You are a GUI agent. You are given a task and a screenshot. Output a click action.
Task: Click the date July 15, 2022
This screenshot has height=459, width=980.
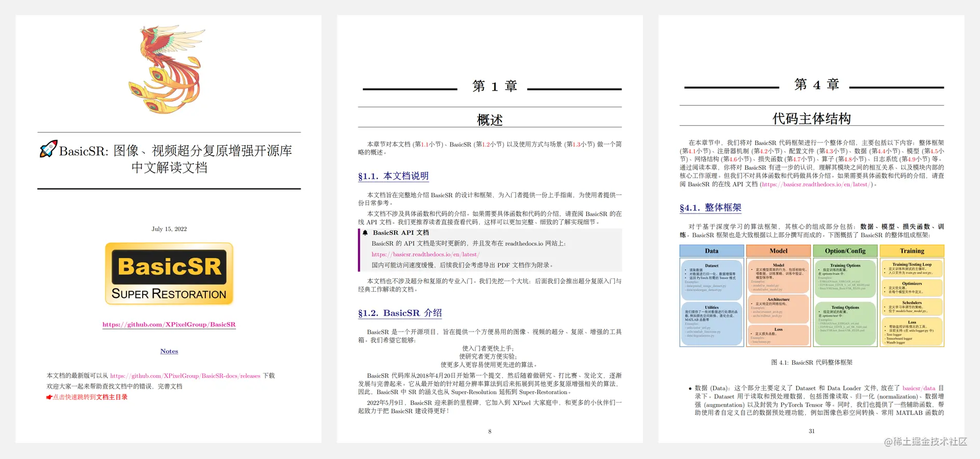click(169, 229)
